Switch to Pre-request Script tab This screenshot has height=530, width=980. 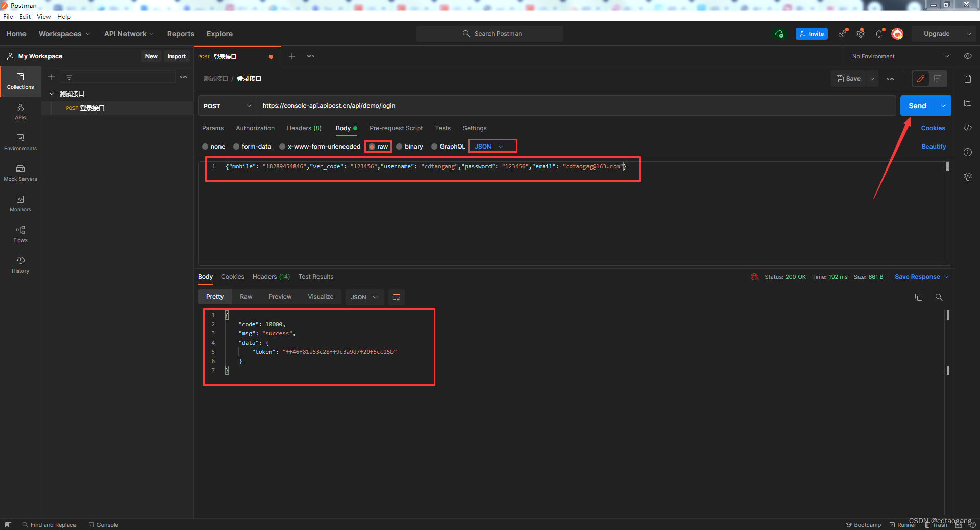(x=396, y=128)
